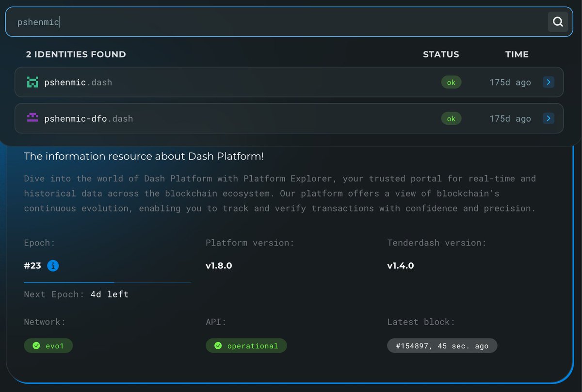This screenshot has height=392, width=582.
Task: Click the check icon in operational badge
Action: (x=218, y=346)
